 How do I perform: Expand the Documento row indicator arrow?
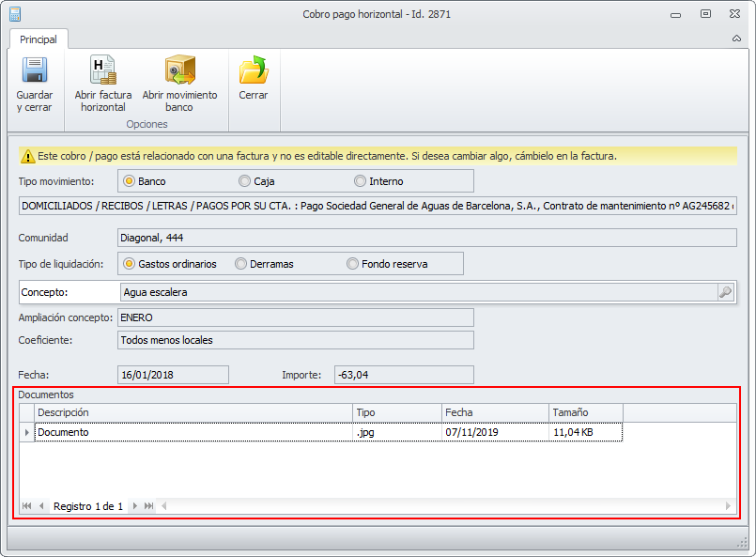[26, 432]
